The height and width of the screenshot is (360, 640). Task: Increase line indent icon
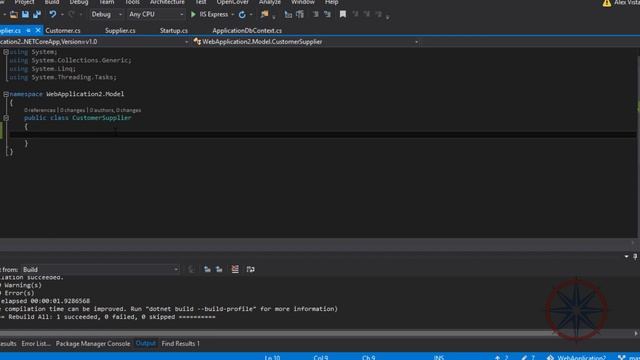point(327,15)
